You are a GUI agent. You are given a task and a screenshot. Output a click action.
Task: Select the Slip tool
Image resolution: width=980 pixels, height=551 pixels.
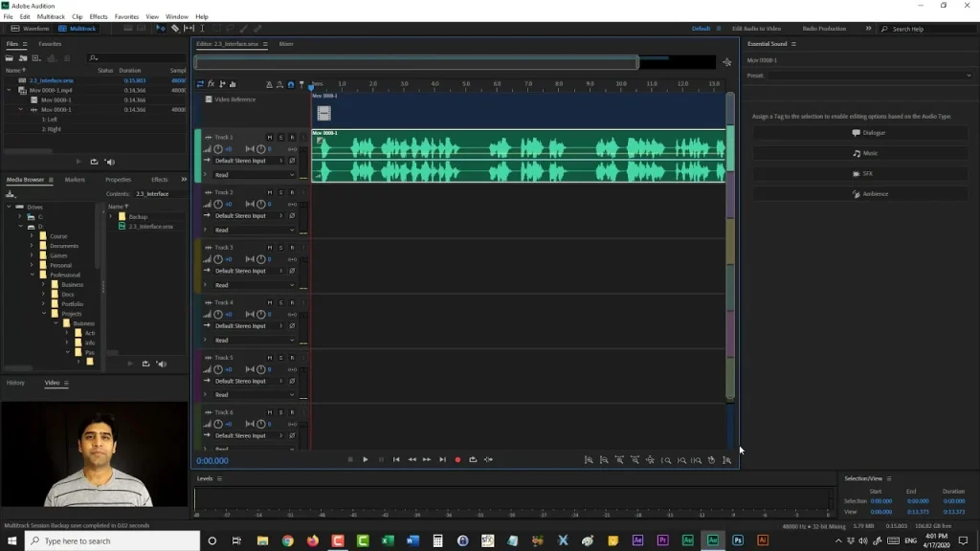tap(189, 29)
